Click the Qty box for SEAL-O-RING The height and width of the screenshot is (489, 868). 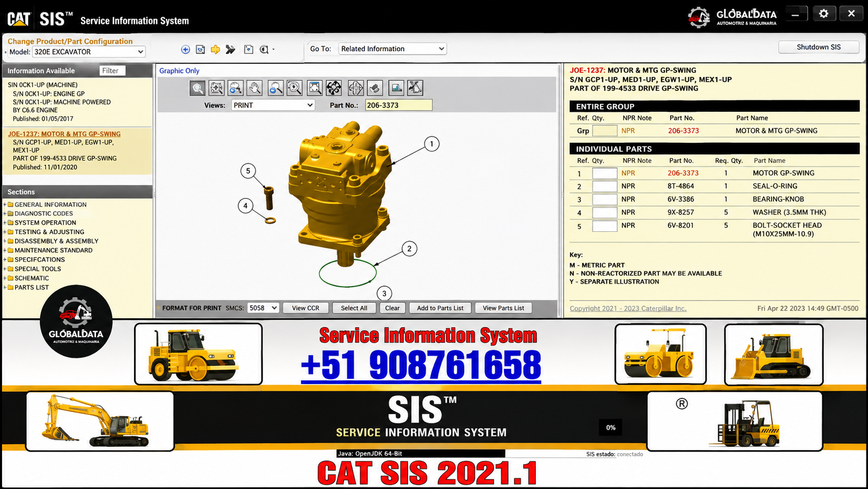coord(605,186)
